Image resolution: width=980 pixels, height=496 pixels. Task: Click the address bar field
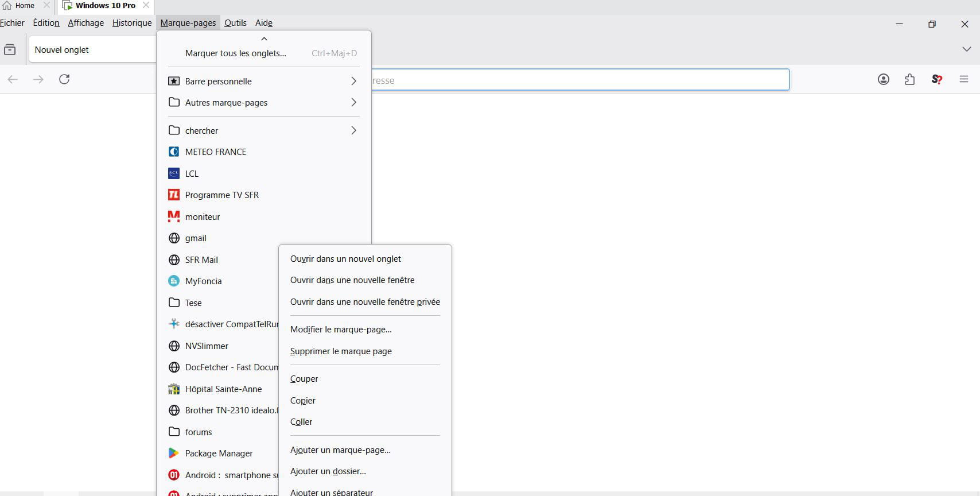pyautogui.click(x=580, y=80)
